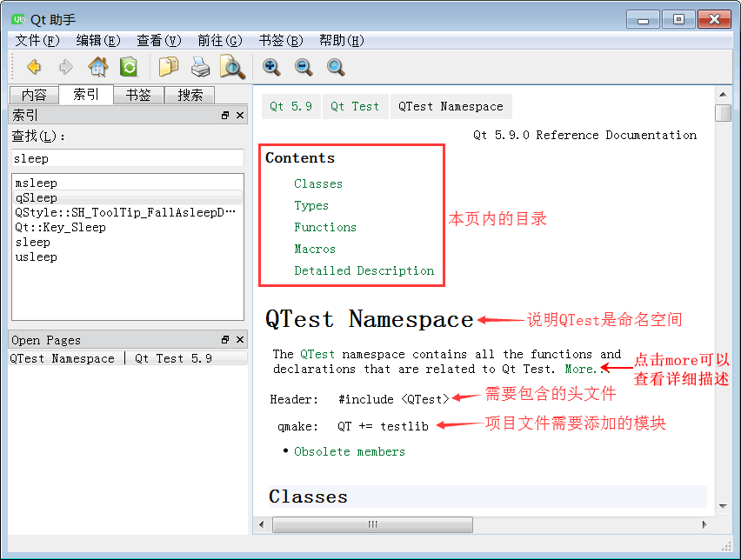
Task: Open the 帮助(H) menu
Action: click(342, 41)
